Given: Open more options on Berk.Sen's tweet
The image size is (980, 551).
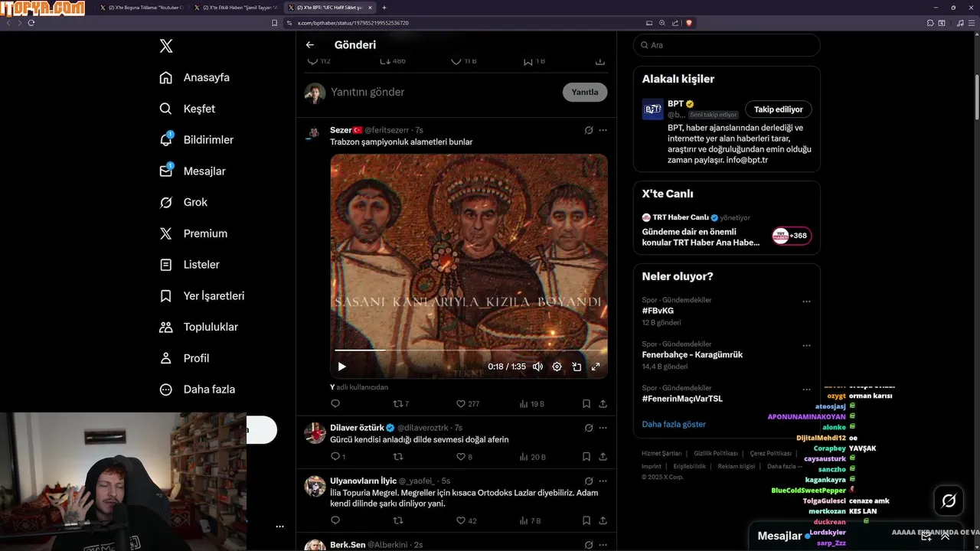Looking at the screenshot, I should [603, 545].
